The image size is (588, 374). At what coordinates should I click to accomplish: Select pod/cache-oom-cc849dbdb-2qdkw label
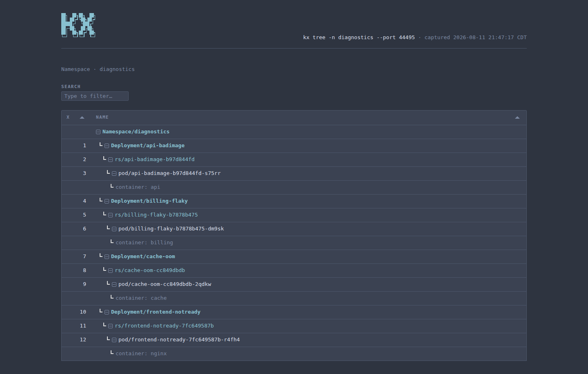(165, 284)
